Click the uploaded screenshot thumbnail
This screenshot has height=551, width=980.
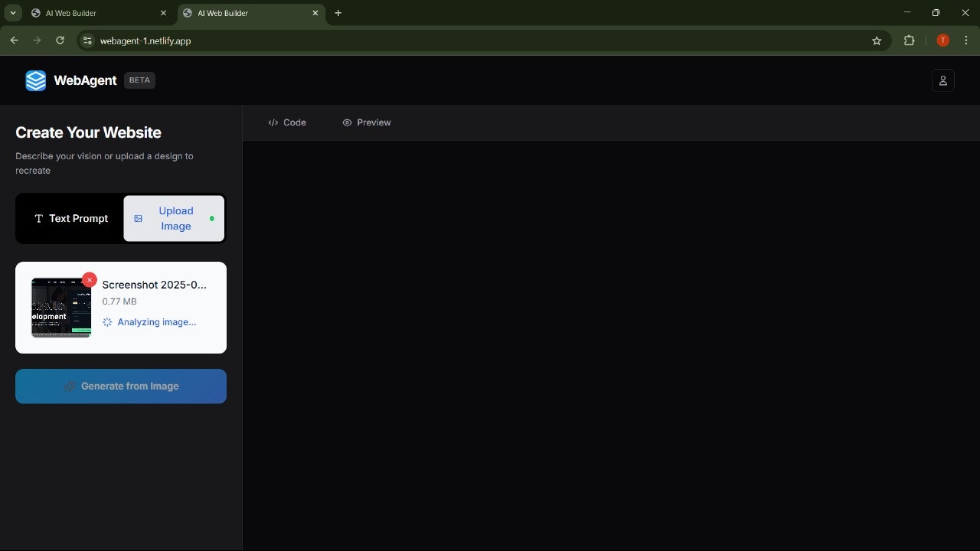coord(60,307)
